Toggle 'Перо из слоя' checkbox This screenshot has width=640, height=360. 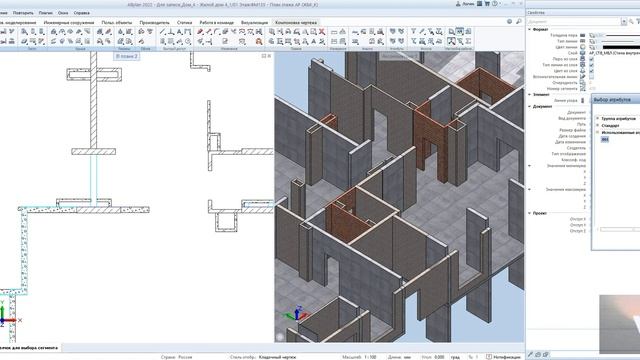(591, 59)
